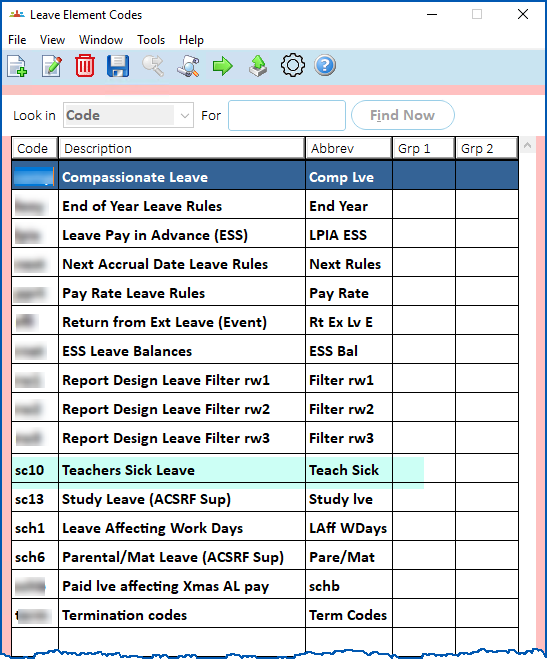Select Study Leave (ACSRF Sup) row
This screenshot has width=547, height=659.
265,498
